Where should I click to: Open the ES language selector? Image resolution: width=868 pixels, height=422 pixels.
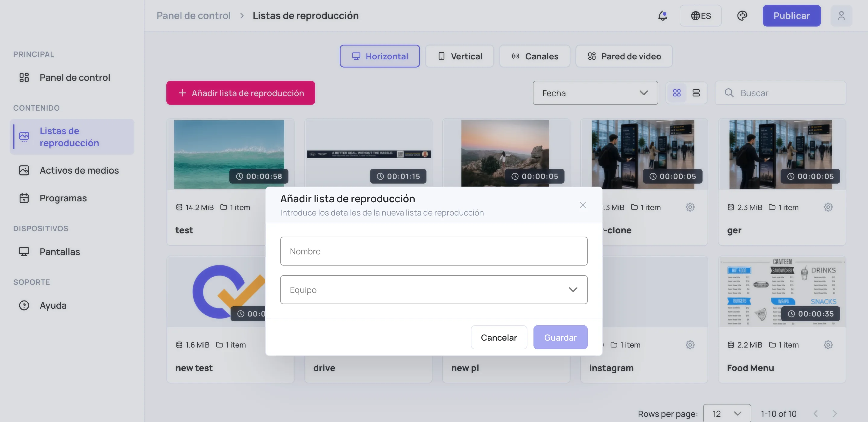pyautogui.click(x=700, y=15)
